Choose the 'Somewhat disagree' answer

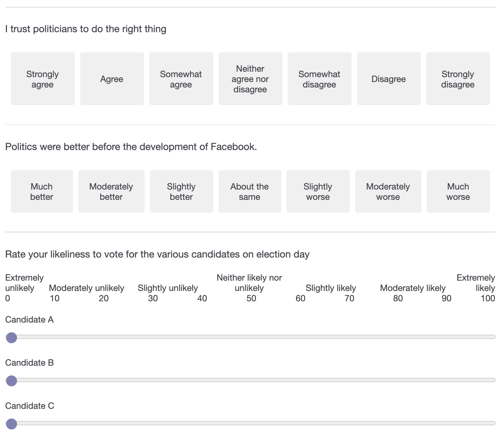tap(319, 79)
